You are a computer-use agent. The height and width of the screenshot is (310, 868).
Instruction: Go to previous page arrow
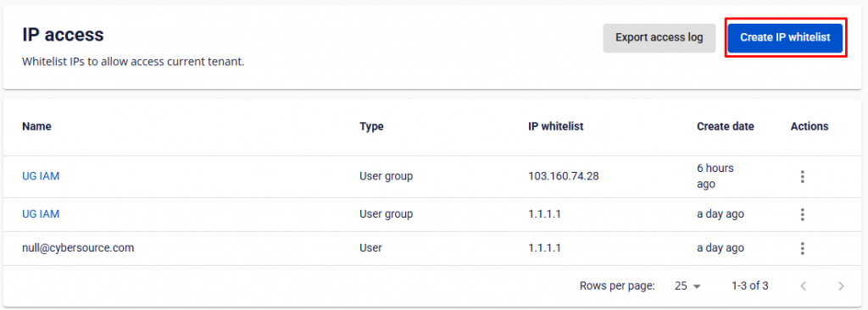(x=804, y=286)
